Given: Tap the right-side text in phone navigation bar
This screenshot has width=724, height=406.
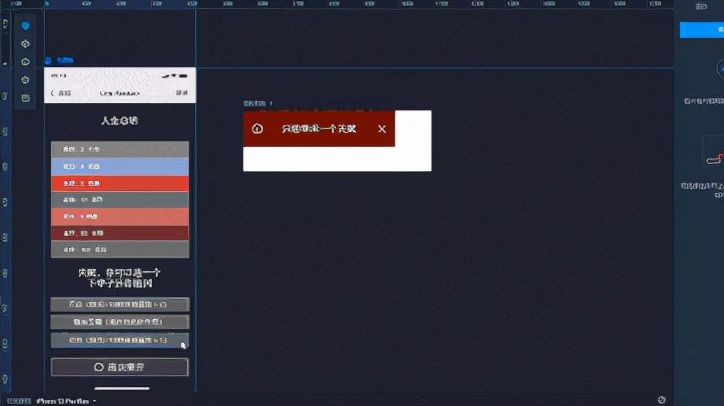Looking at the screenshot, I should click(182, 93).
